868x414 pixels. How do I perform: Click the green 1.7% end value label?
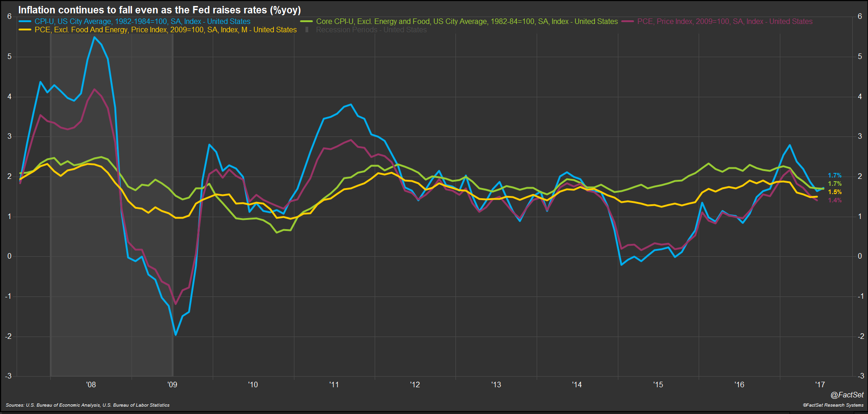(834, 183)
